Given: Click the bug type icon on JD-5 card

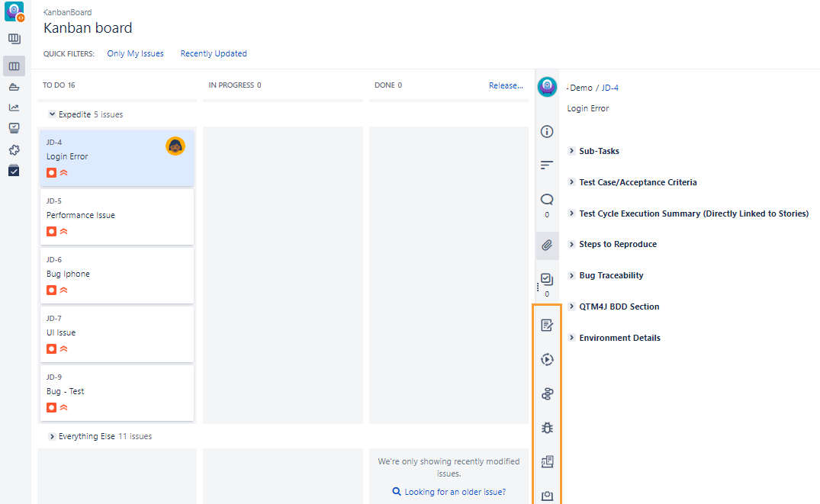Looking at the screenshot, I should (x=51, y=231).
